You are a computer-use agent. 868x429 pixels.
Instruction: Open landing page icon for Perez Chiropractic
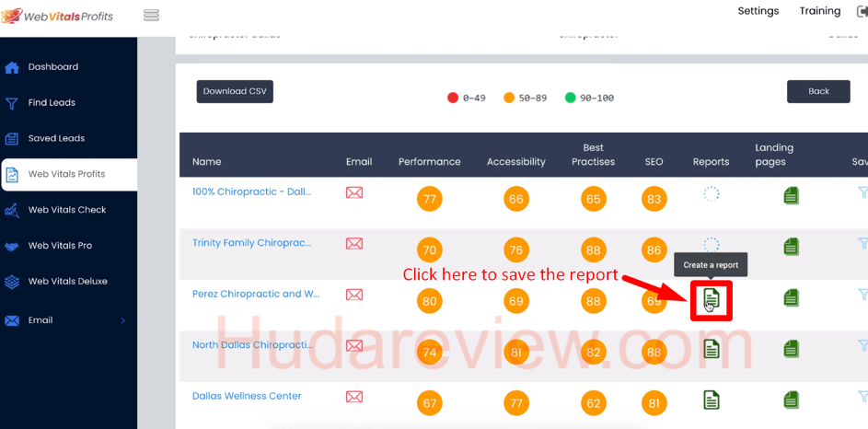pos(792,297)
